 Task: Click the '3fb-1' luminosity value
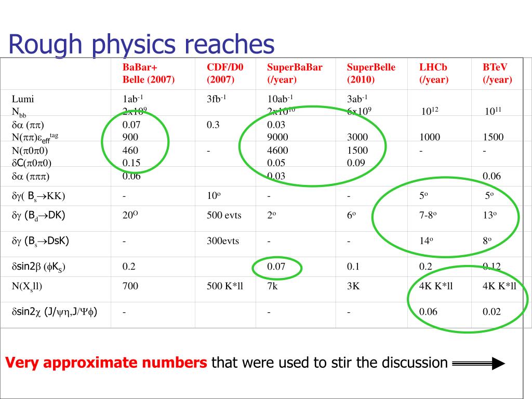216,99
